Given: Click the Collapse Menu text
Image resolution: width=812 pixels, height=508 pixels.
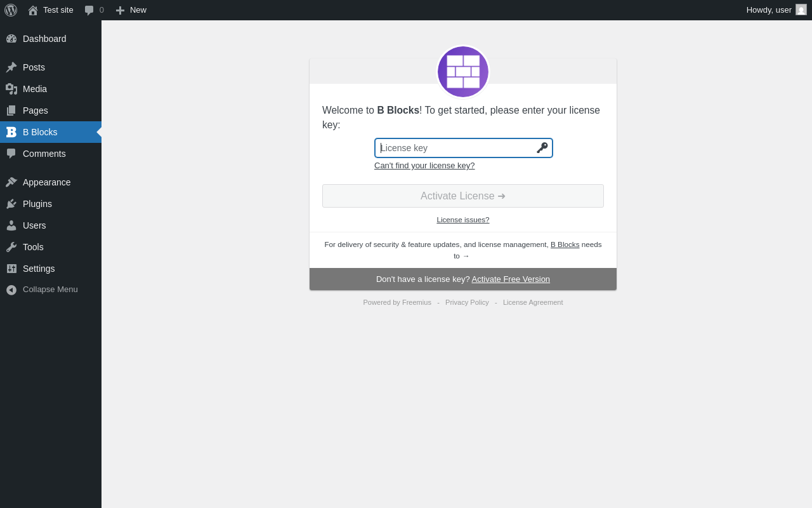Looking at the screenshot, I should coord(50,290).
